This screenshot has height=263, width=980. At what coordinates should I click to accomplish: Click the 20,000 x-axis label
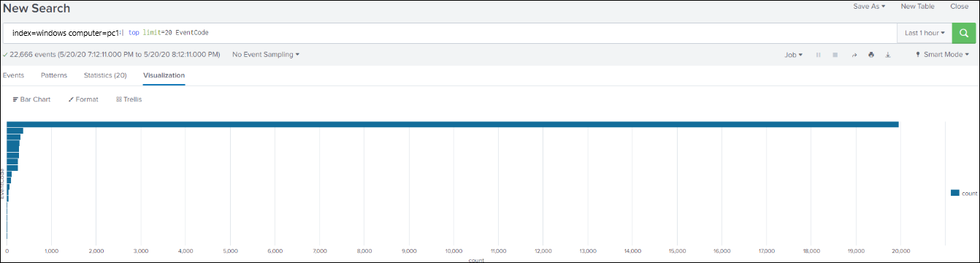[900, 251]
